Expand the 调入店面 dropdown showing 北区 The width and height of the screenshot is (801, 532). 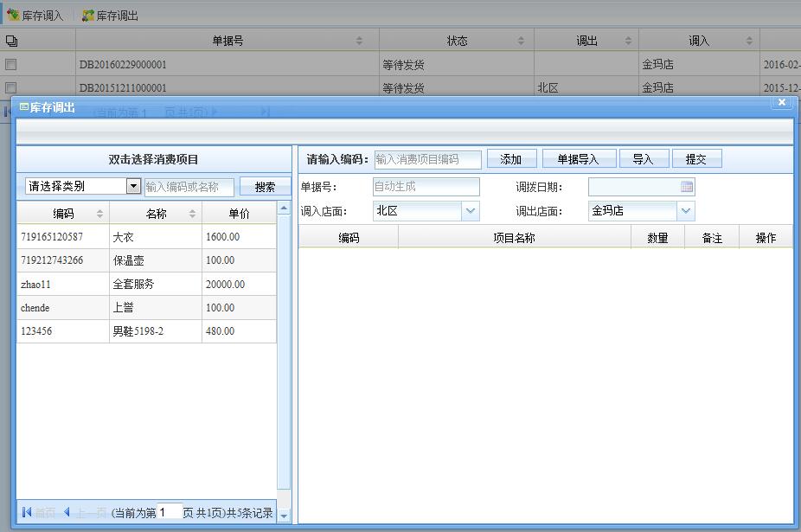click(x=471, y=210)
